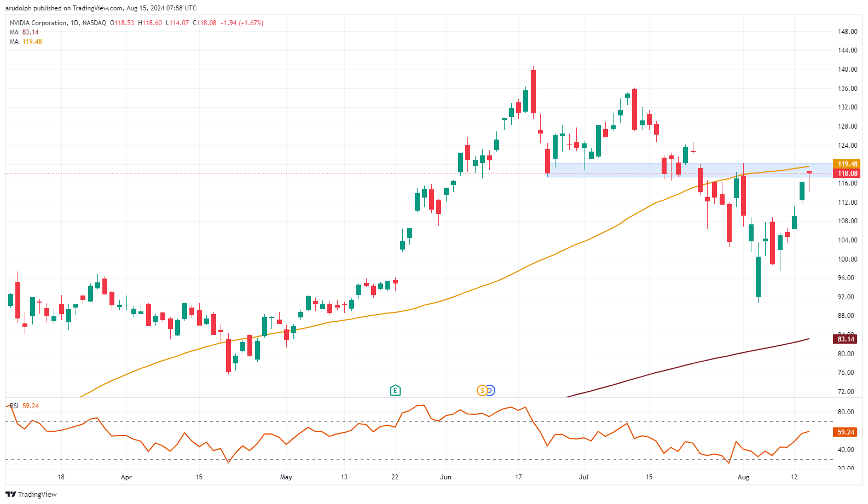Click the Apr date axis label
The width and height of the screenshot is (868, 504).
[x=126, y=477]
